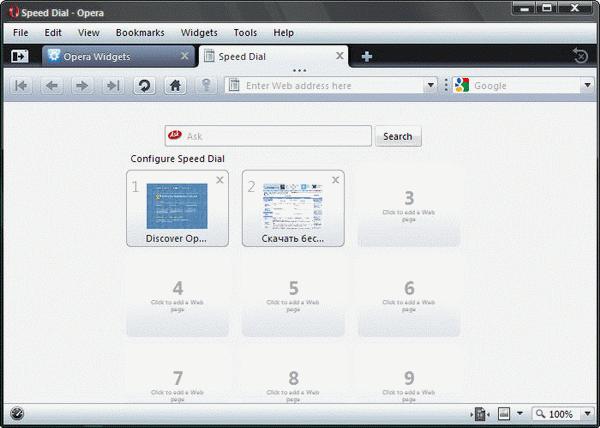Click the Fast Forward button
The width and height of the screenshot is (600, 428).
[113, 86]
